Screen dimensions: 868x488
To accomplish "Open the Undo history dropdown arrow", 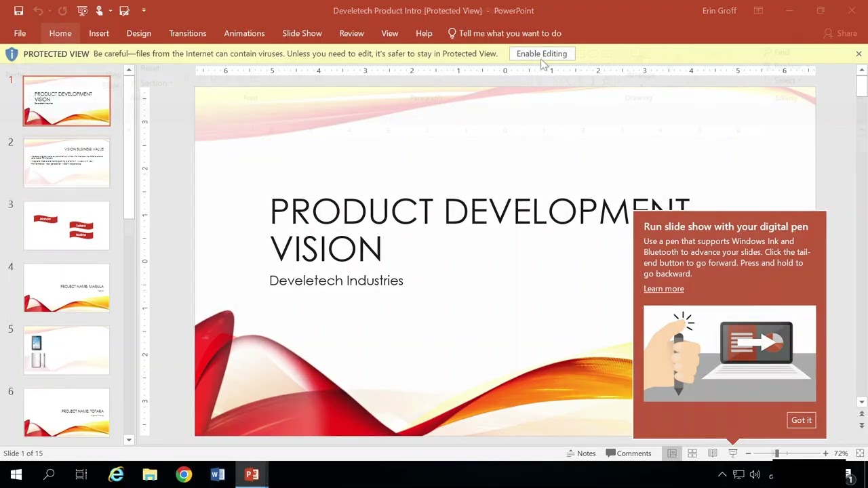I will (x=49, y=11).
